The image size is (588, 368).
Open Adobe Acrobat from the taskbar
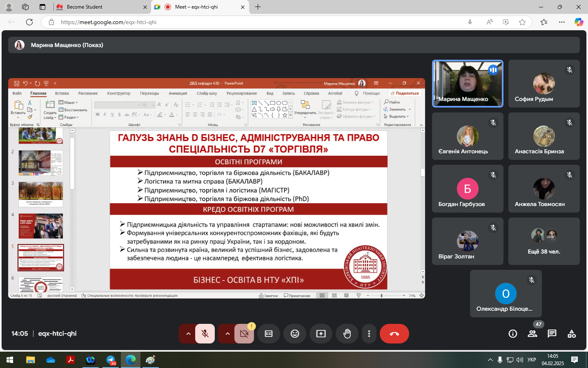[71, 360]
